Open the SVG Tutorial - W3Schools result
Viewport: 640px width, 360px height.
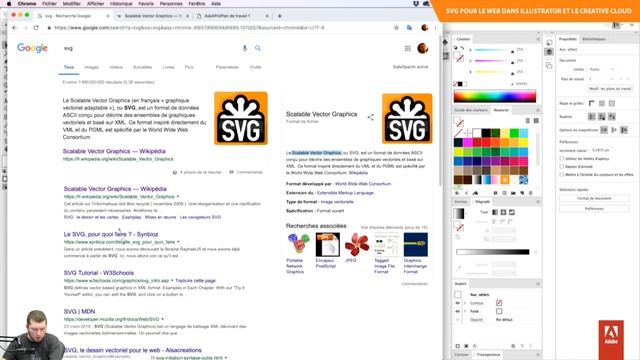coord(98,273)
